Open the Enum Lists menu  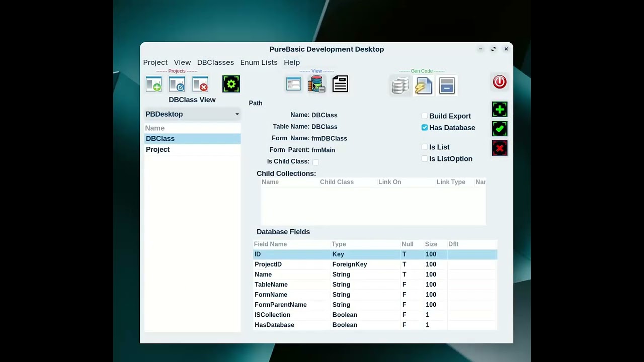coord(259,62)
